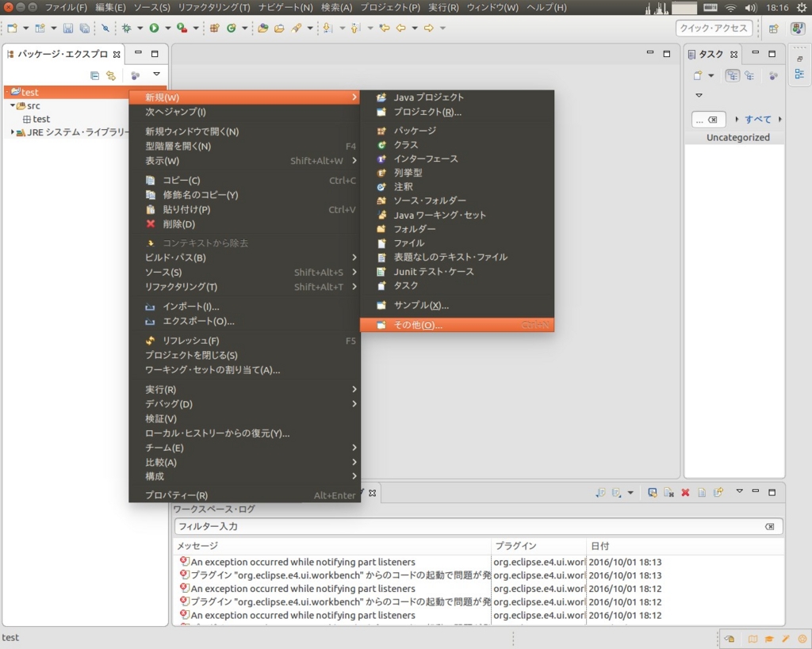The image size is (812, 649).
Task: Click the green Run button icon
Action: click(154, 29)
